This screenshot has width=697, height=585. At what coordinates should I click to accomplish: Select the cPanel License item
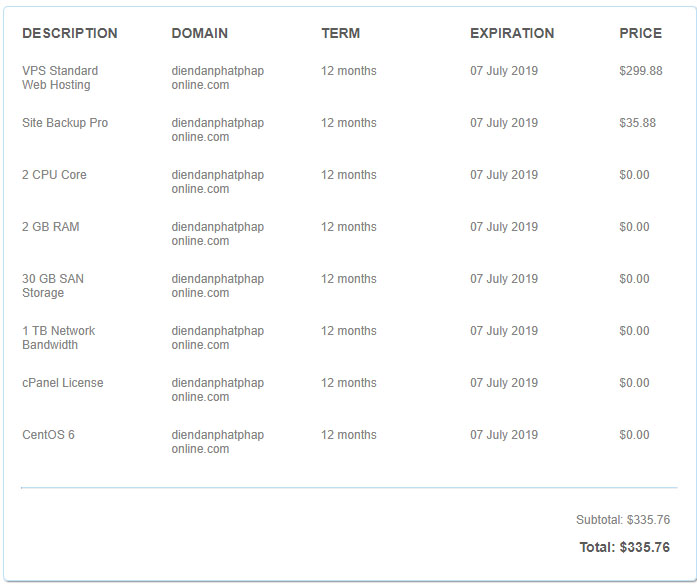tap(63, 383)
